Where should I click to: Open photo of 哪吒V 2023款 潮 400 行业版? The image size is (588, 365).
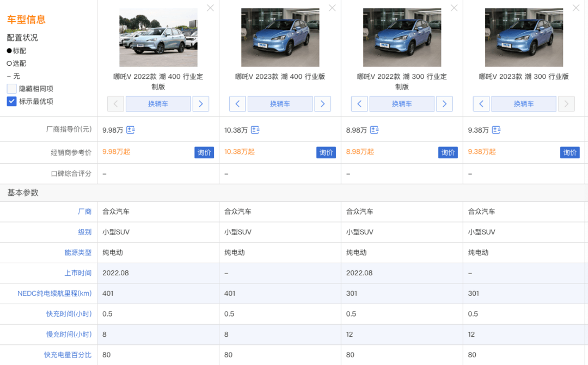tap(280, 38)
